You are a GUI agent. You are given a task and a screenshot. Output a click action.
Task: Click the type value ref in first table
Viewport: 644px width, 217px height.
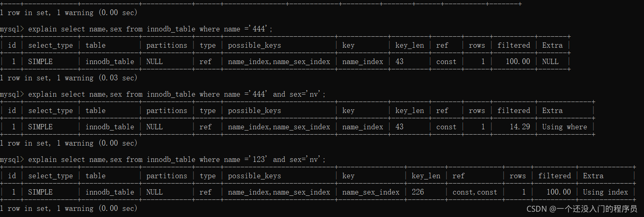(205, 62)
